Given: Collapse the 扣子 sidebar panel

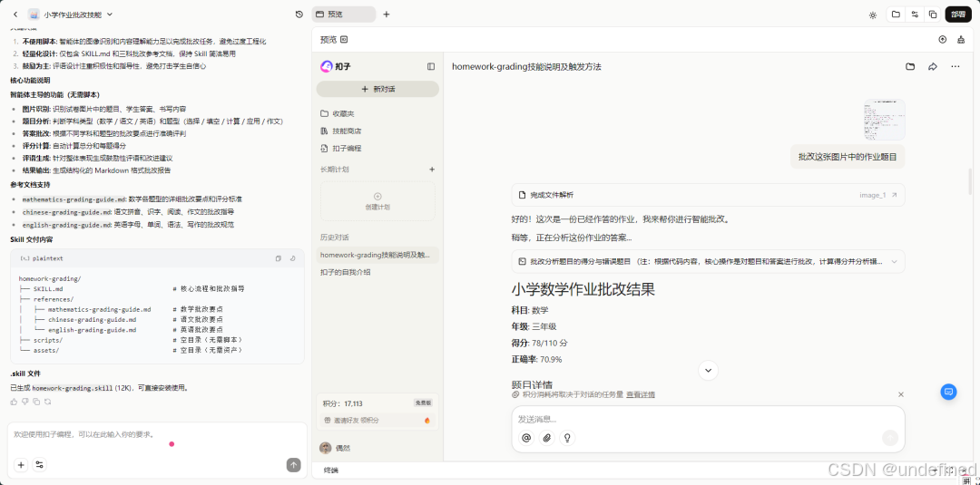Looking at the screenshot, I should coord(431,66).
